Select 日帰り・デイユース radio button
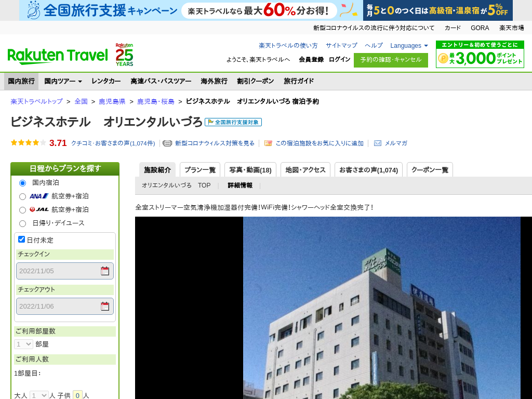The width and height of the screenshot is (532, 399). pyautogui.click(x=22, y=223)
